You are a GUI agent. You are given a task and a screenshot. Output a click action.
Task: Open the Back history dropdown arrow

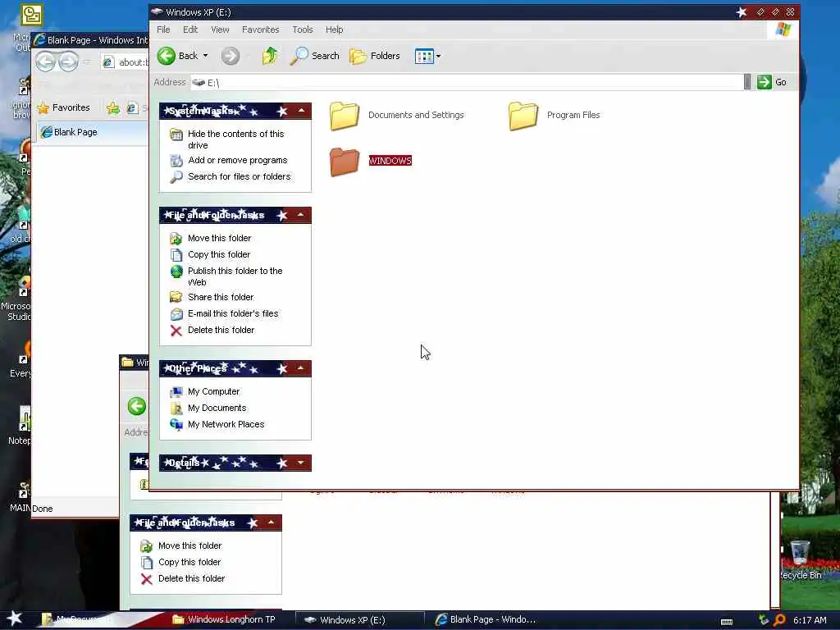pos(205,56)
